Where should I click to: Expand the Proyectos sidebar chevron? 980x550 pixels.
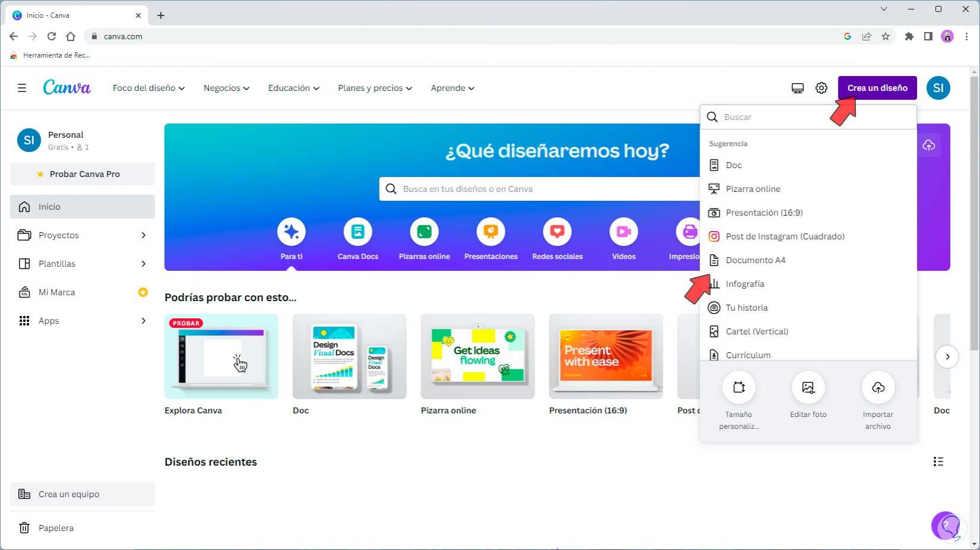coord(143,235)
